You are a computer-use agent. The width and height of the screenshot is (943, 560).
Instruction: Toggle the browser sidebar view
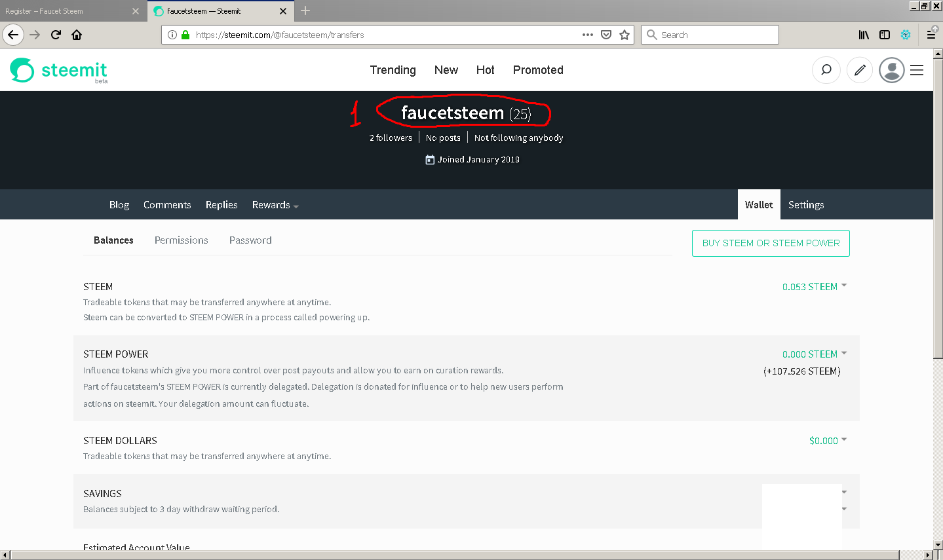pos(885,35)
